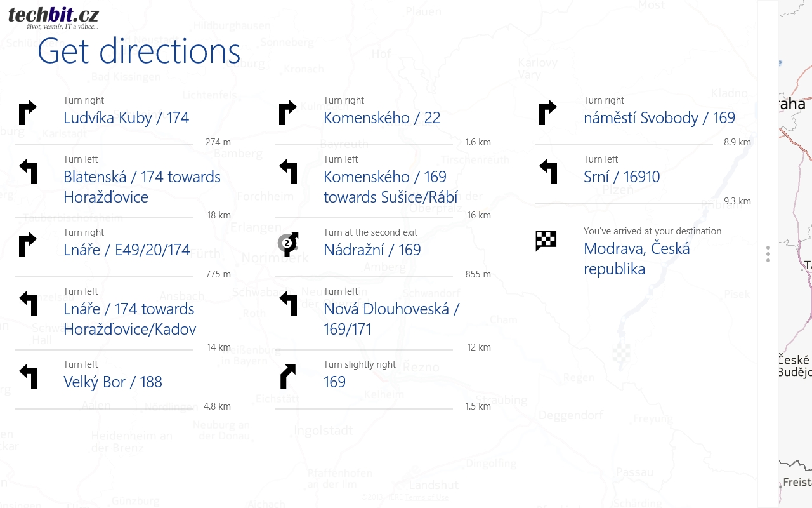Open Modrava, Česká republika destination entry
Image resolution: width=812 pixels, height=508 pixels.
(x=636, y=258)
